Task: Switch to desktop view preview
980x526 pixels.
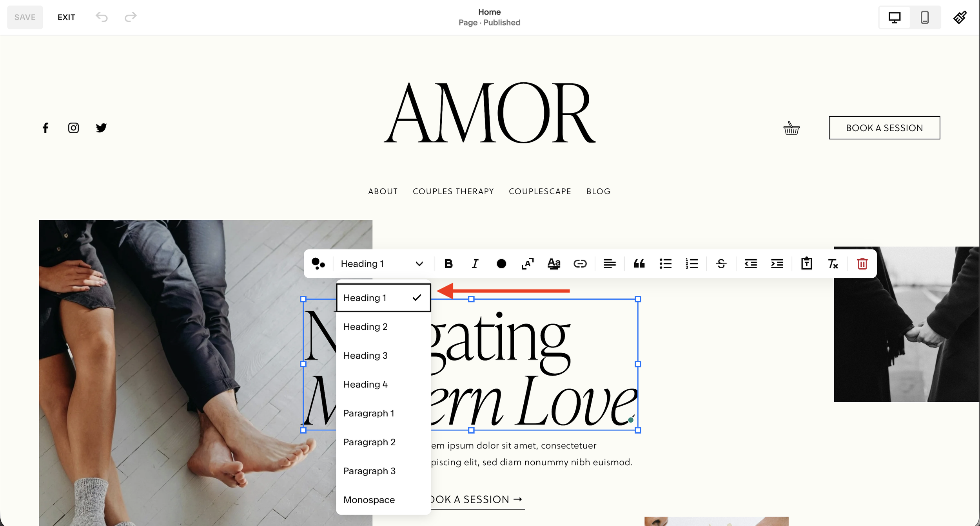Action: point(894,17)
